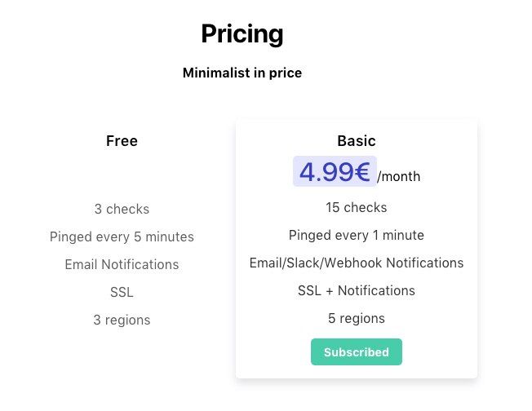
Task: Click SSL + Notifications feature text
Action: pos(357,291)
